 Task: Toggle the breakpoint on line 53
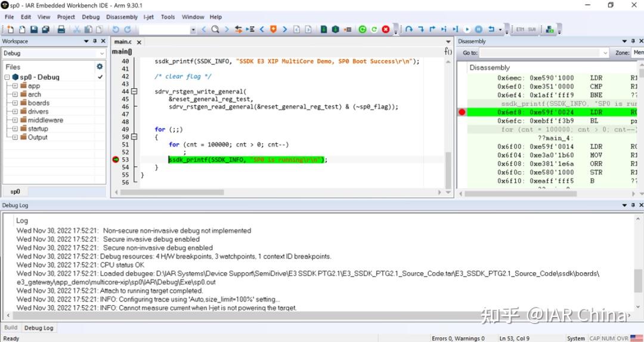(x=115, y=160)
